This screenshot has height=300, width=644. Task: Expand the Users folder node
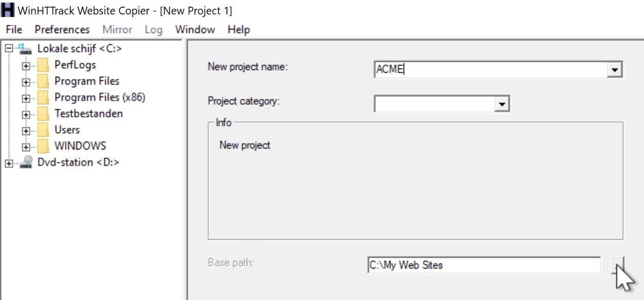click(x=26, y=130)
